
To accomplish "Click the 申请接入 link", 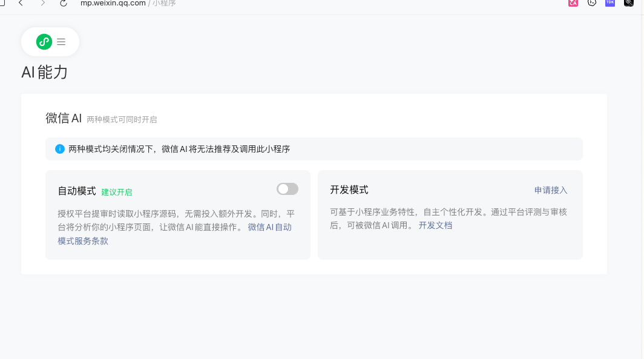I will pos(551,190).
